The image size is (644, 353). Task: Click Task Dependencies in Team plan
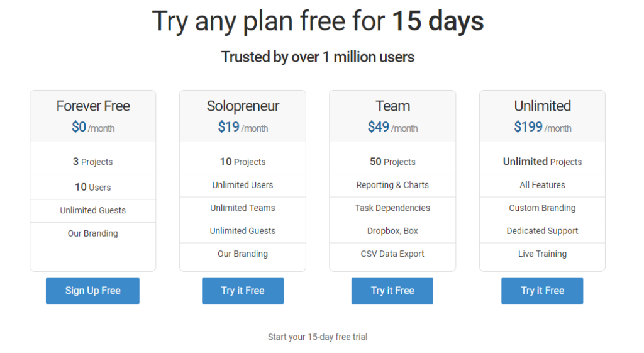coord(392,208)
